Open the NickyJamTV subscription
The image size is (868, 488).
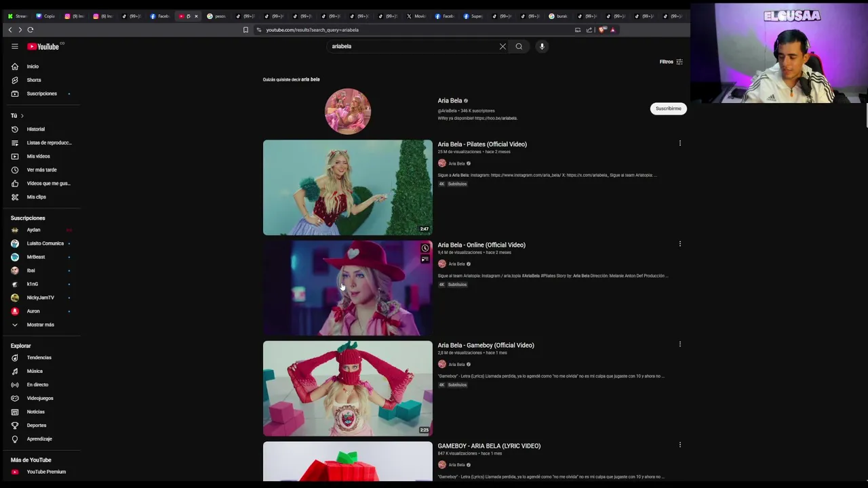click(41, 298)
